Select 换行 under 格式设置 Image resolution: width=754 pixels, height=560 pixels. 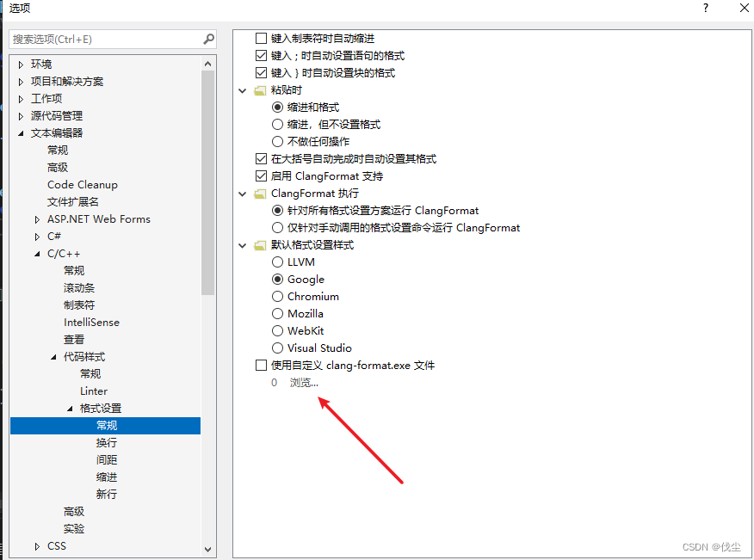pos(107,442)
